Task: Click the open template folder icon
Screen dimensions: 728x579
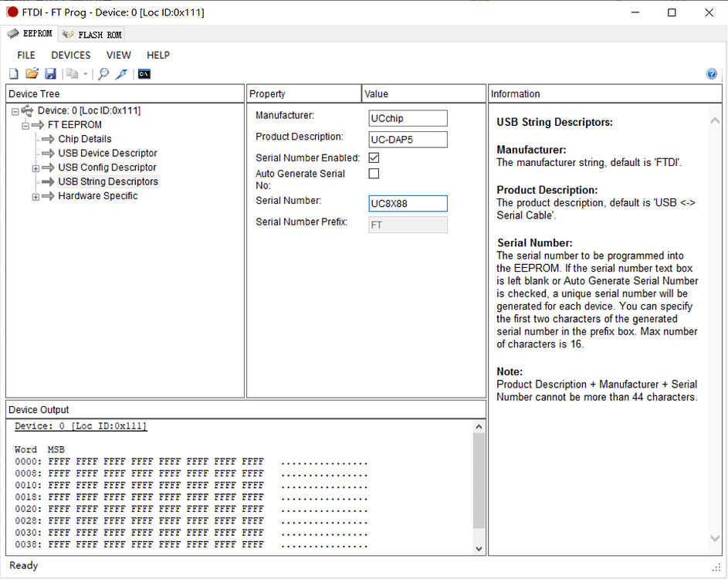Action: pos(32,74)
